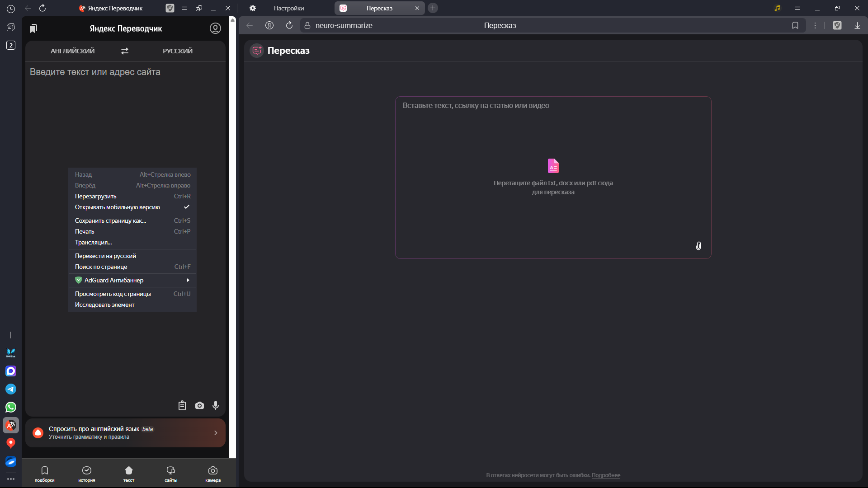Click the Пересказ text input box
The width and height of the screenshot is (868, 488).
click(553, 177)
